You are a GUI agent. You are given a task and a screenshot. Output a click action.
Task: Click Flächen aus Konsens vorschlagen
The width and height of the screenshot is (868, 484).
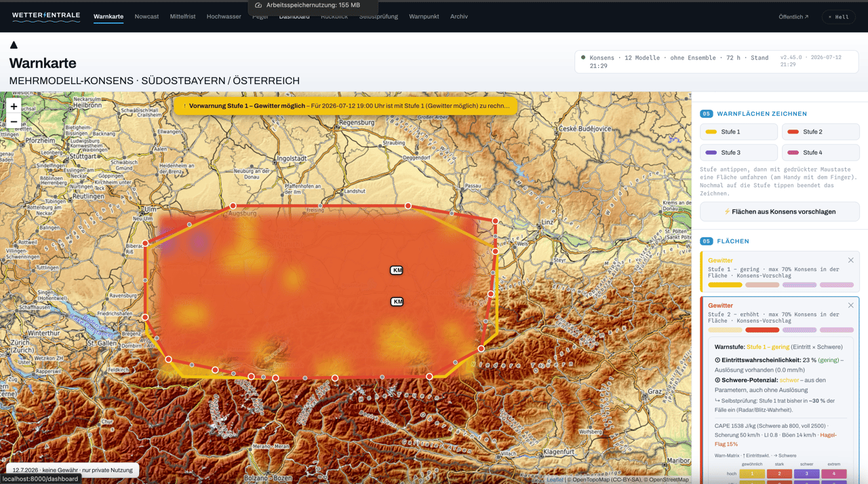tap(780, 211)
